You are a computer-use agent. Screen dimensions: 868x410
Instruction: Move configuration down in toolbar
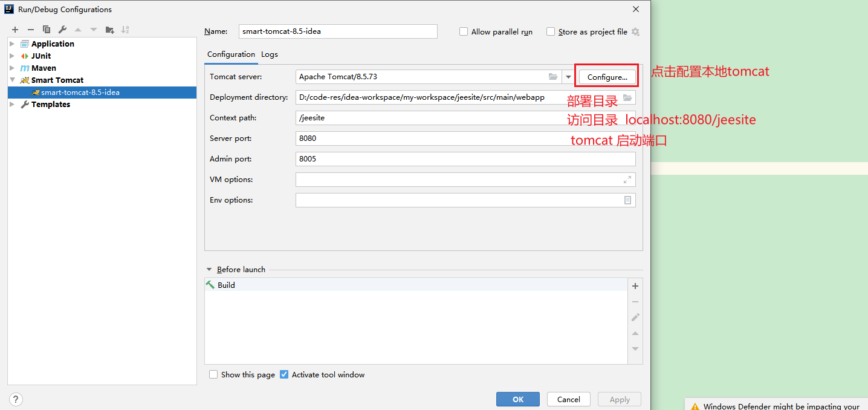pos(94,30)
